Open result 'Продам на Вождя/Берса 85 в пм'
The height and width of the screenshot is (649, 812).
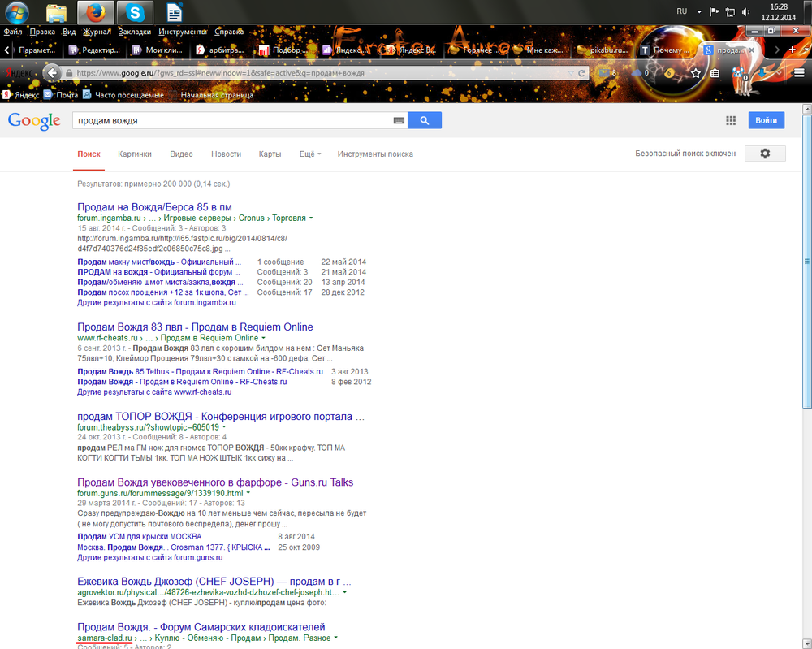click(155, 207)
